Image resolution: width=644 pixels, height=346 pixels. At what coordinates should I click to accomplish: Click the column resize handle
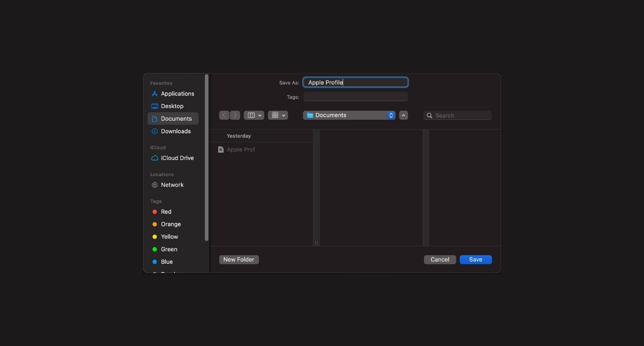pos(316,242)
